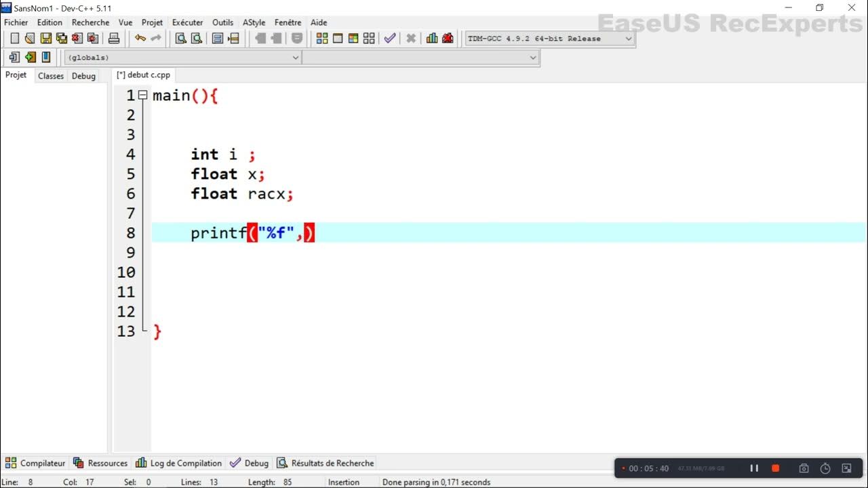Screen dimensions: 868x488
Task: Click the recorder timer clock icon
Action: 825,468
